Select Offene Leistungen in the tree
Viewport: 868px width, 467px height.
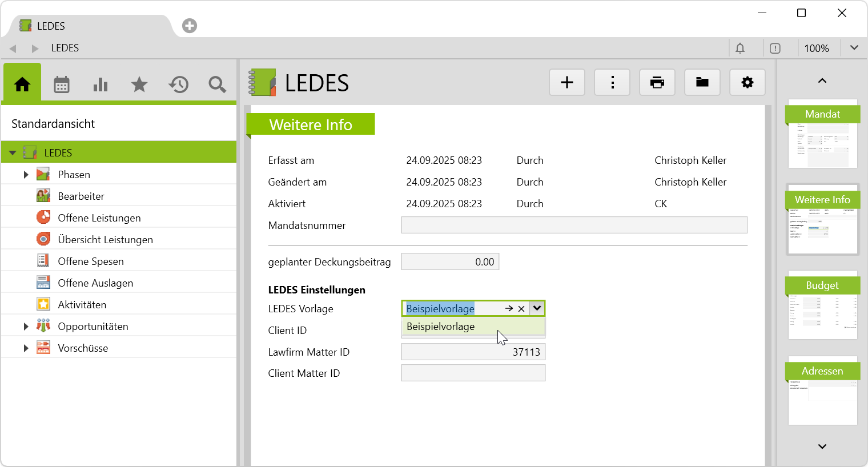tap(99, 218)
